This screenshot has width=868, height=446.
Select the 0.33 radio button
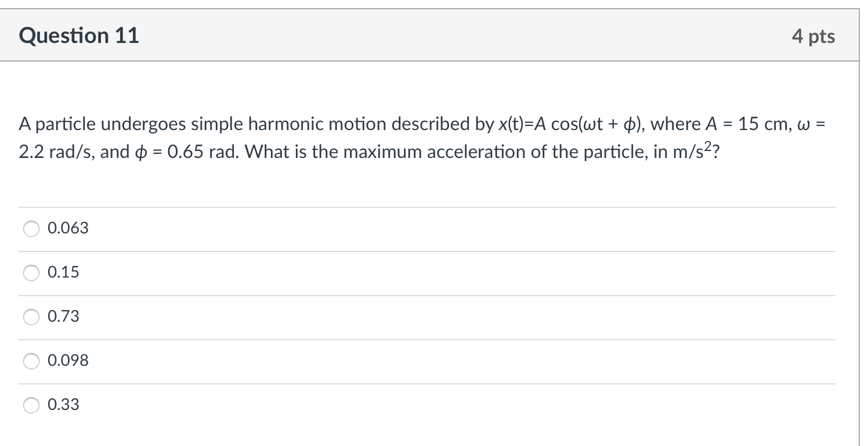click(x=32, y=405)
